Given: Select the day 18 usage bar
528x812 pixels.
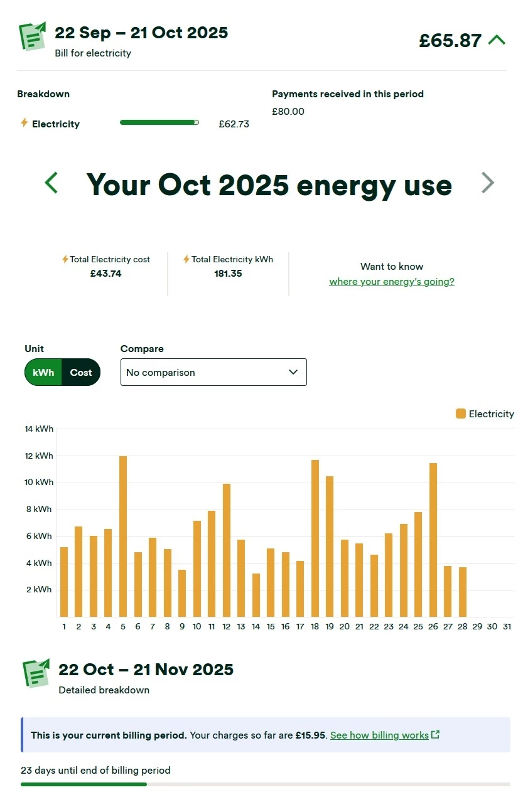Looking at the screenshot, I should [315, 538].
